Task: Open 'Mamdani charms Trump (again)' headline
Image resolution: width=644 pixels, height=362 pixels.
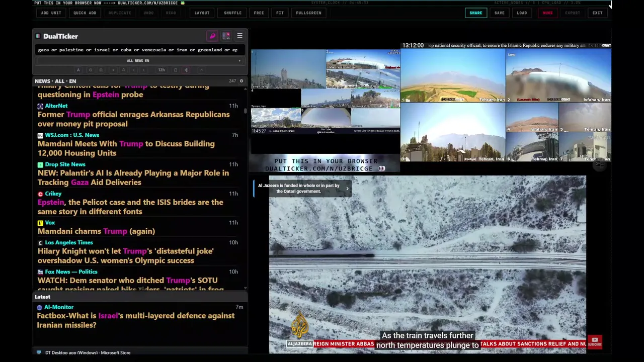Action: [96, 231]
